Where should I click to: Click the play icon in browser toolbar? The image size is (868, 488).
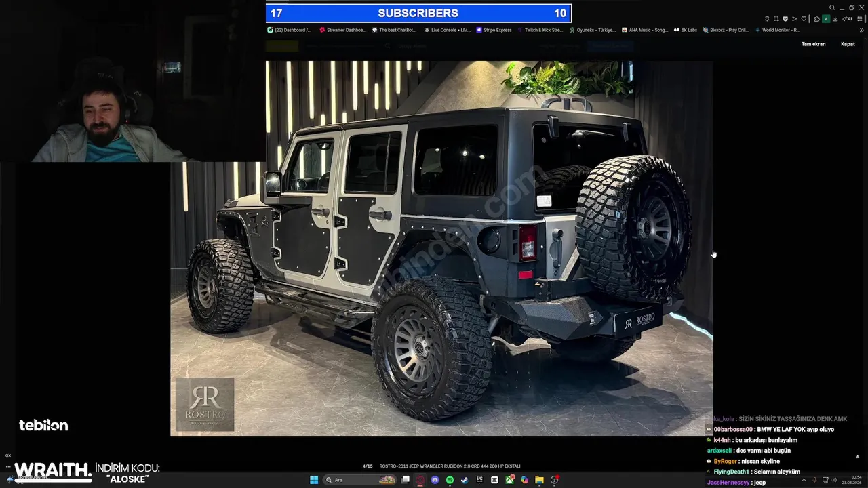(794, 19)
